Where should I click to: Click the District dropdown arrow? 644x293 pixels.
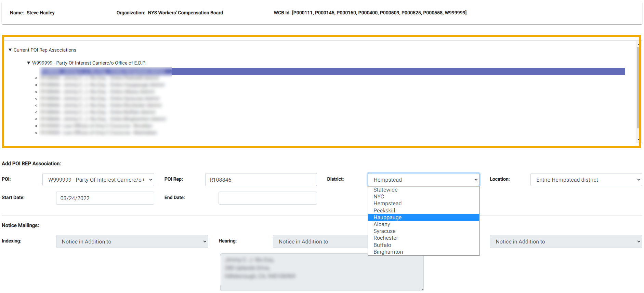(475, 180)
